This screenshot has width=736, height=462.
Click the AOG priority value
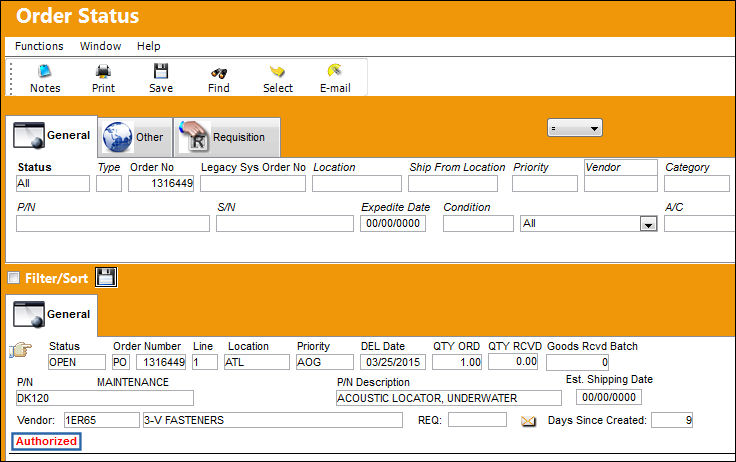325,362
